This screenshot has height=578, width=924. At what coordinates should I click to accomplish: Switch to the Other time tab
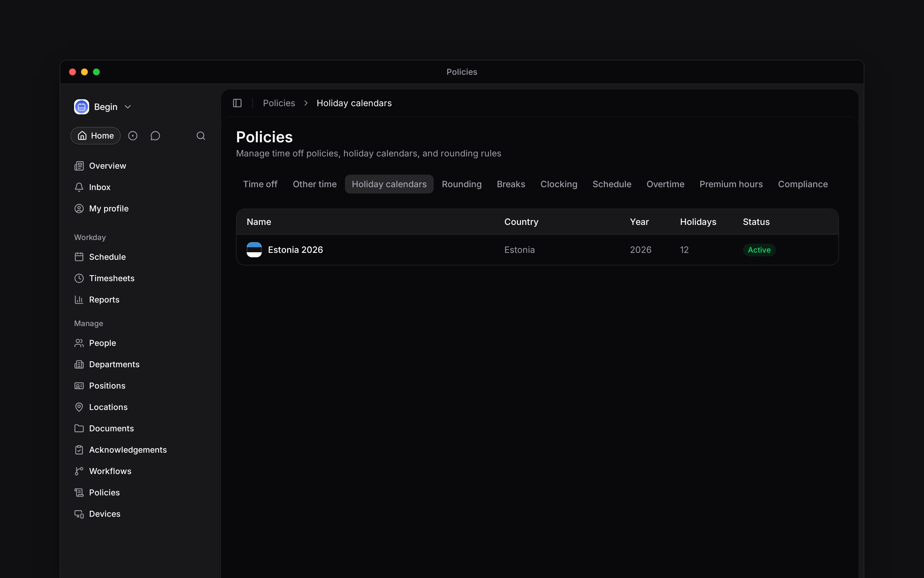point(314,184)
